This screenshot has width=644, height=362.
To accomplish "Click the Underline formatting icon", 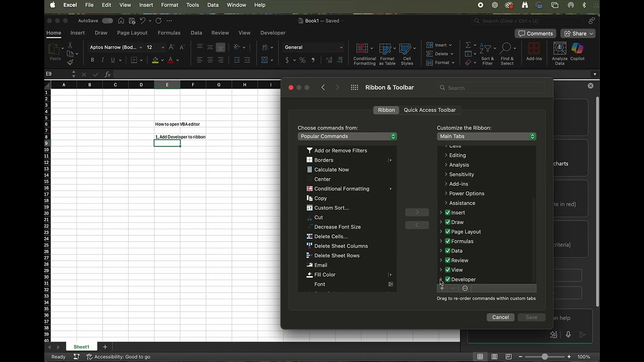I will 113,60.
